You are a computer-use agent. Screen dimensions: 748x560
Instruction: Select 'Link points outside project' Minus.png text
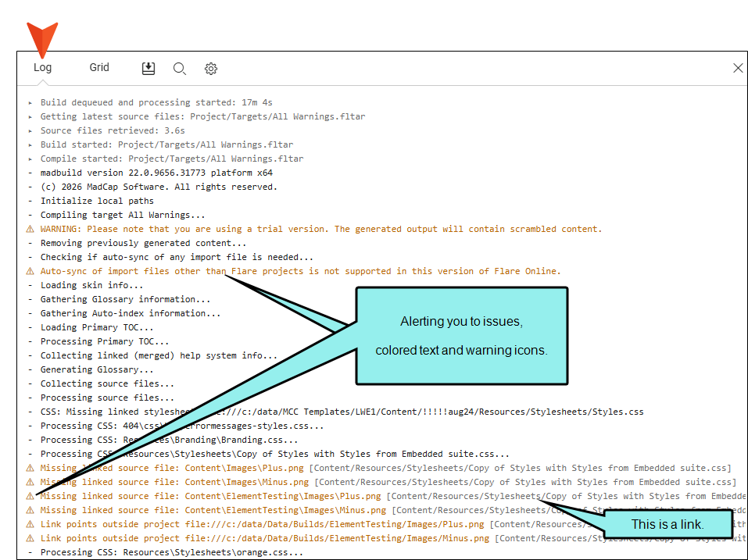tap(265, 539)
